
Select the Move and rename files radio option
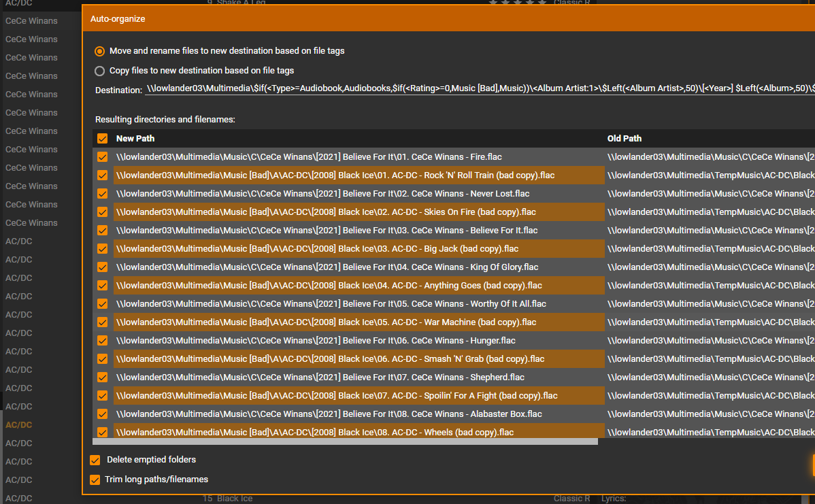[100, 51]
